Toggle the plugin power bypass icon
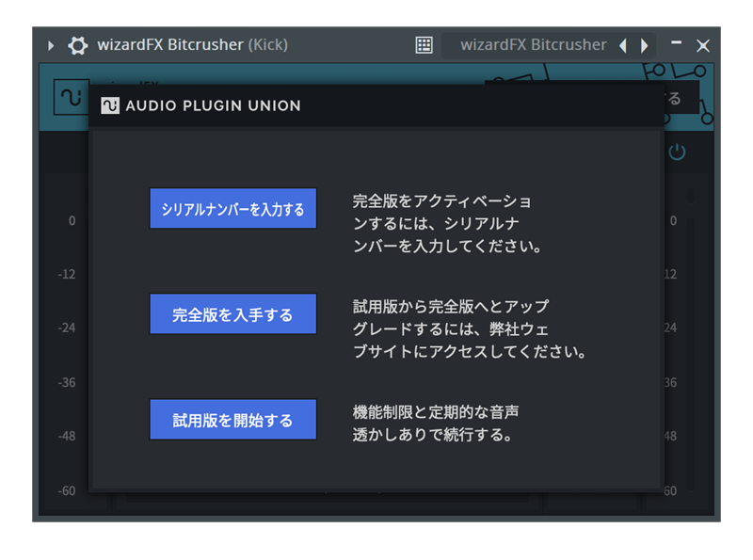Screen dimensions: 753x560 677,152
